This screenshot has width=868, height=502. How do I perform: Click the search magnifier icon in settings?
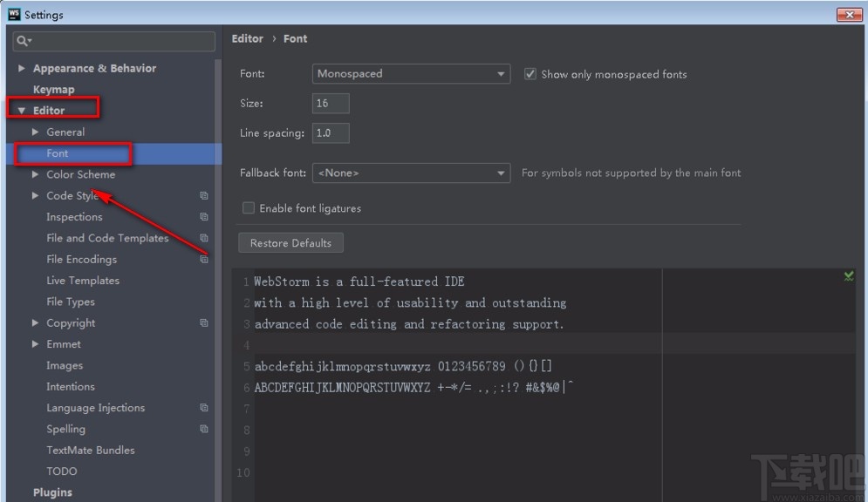[x=23, y=41]
